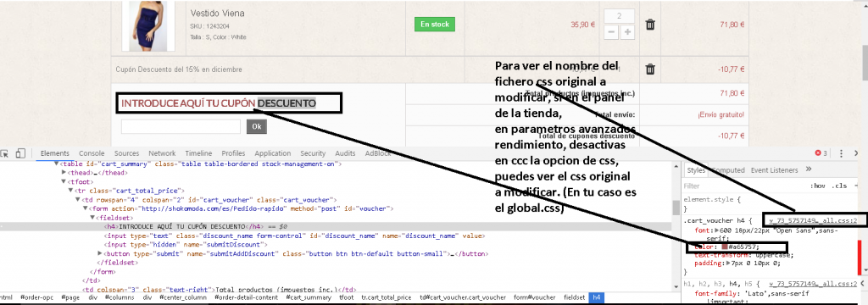Screen dimensions: 868x305
Task: Open the Profiles tab
Action: [x=234, y=153]
